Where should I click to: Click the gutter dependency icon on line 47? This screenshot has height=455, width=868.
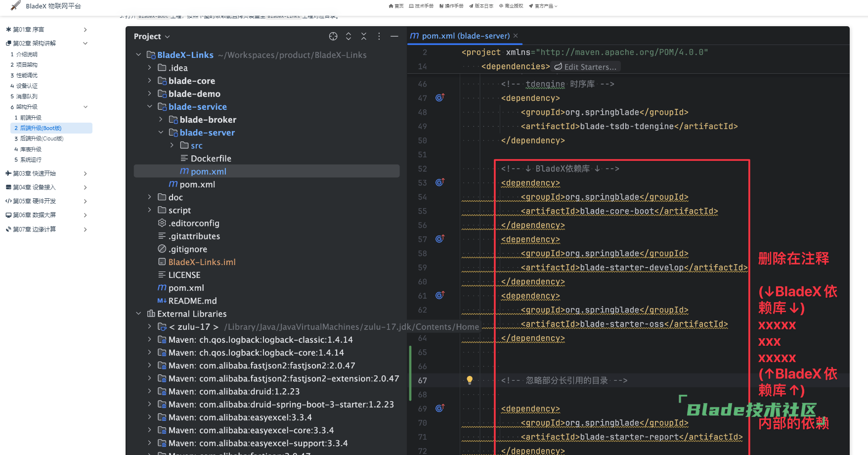coord(439,98)
